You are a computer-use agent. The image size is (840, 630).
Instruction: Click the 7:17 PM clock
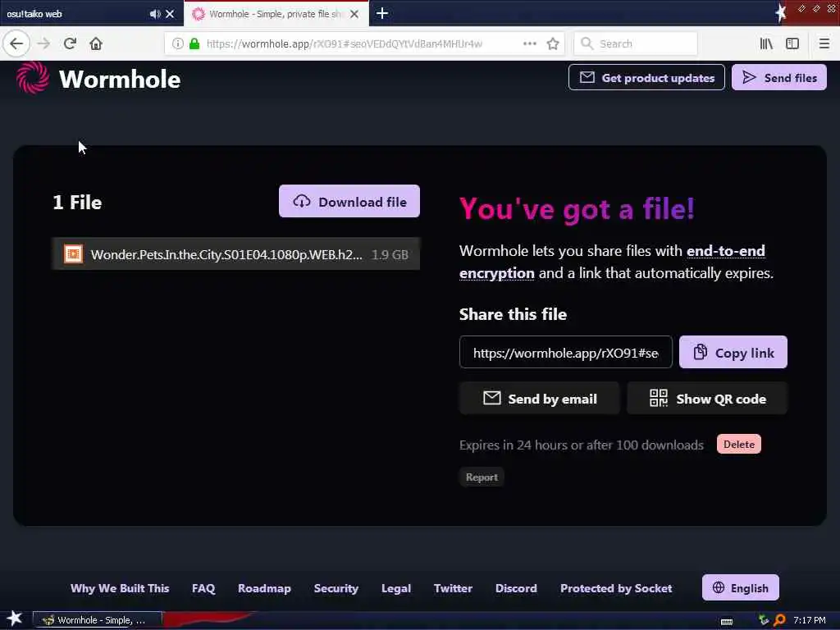[x=809, y=620]
